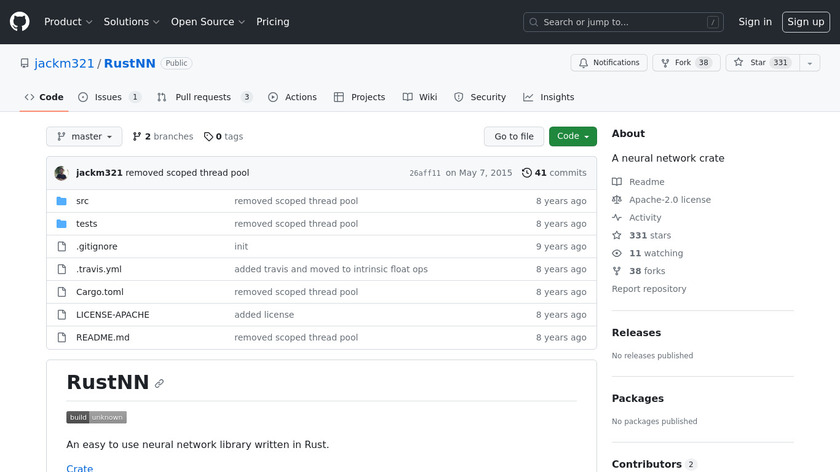
Task: Open the Security tab
Action: coord(480,97)
